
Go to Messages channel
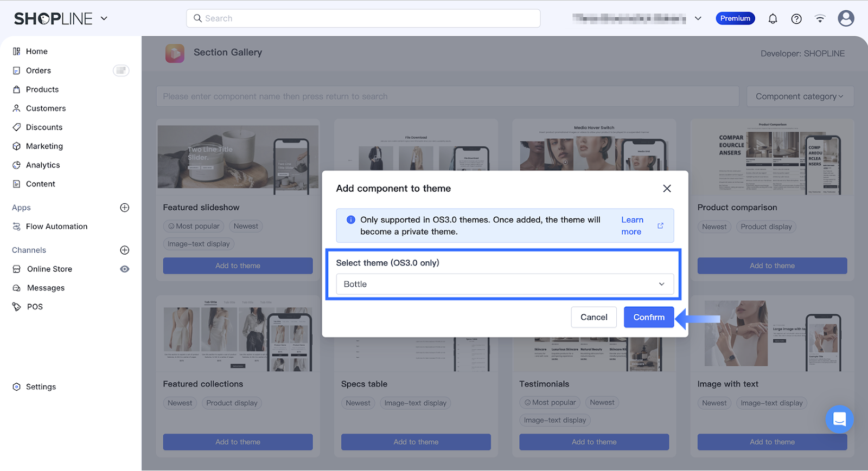tap(46, 288)
